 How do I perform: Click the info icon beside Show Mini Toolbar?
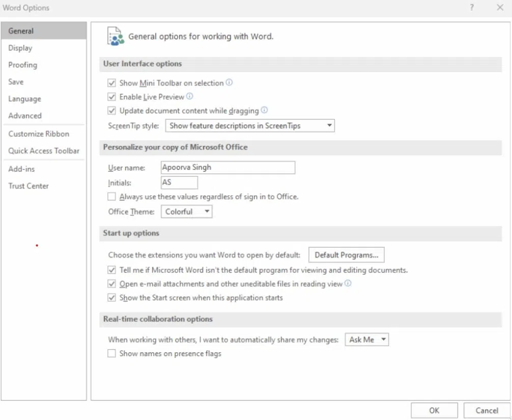click(x=229, y=82)
